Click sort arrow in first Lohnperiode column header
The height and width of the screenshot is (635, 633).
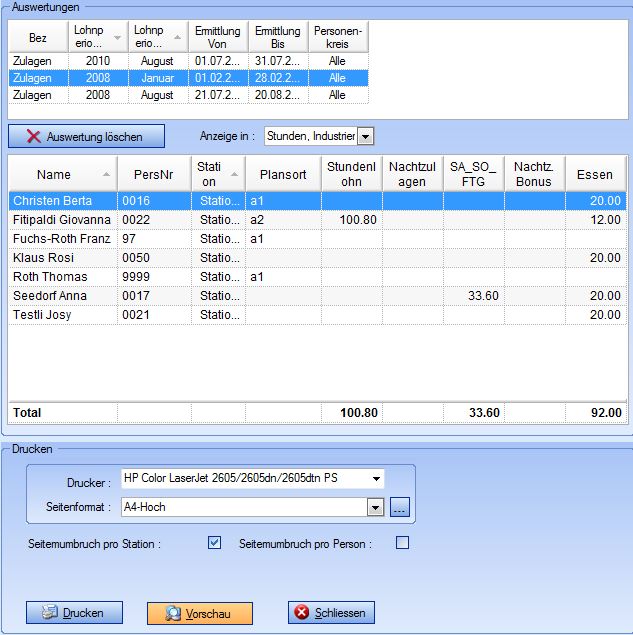pyautogui.click(x=119, y=37)
